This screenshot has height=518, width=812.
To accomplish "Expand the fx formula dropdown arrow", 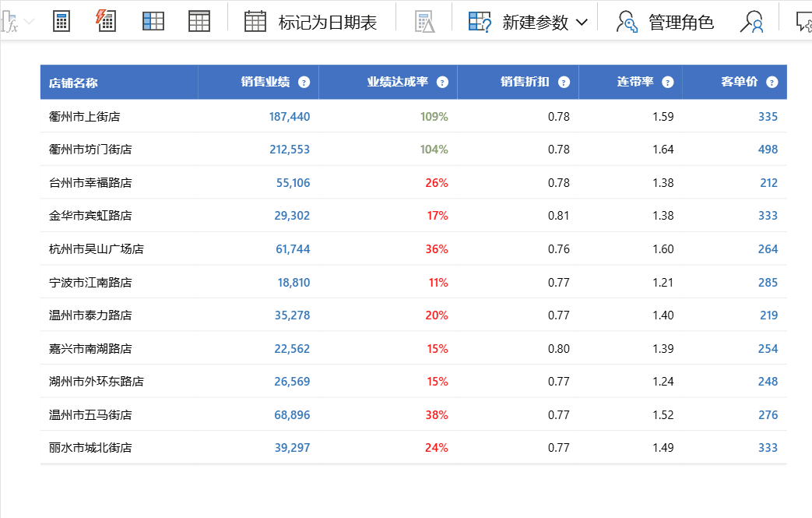I will click(x=30, y=22).
